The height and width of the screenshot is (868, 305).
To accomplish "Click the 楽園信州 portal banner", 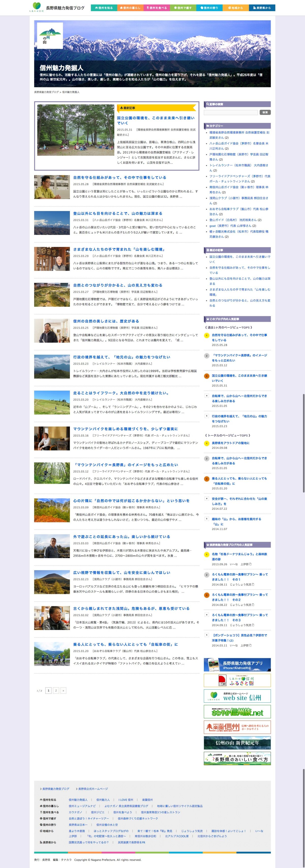I will (x=237, y=727).
